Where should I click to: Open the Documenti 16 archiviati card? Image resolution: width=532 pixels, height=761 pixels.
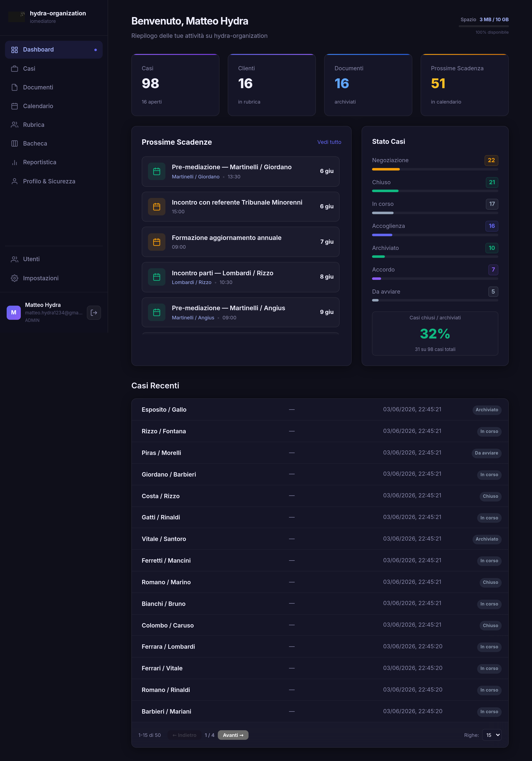point(368,85)
